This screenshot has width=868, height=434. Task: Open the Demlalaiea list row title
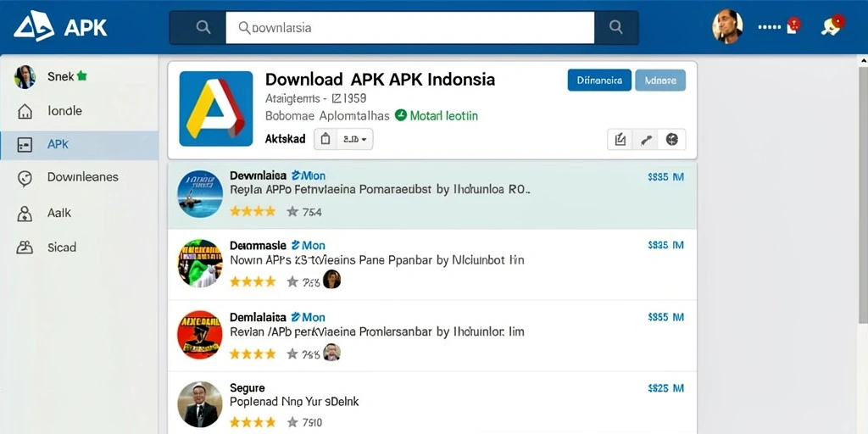(258, 317)
